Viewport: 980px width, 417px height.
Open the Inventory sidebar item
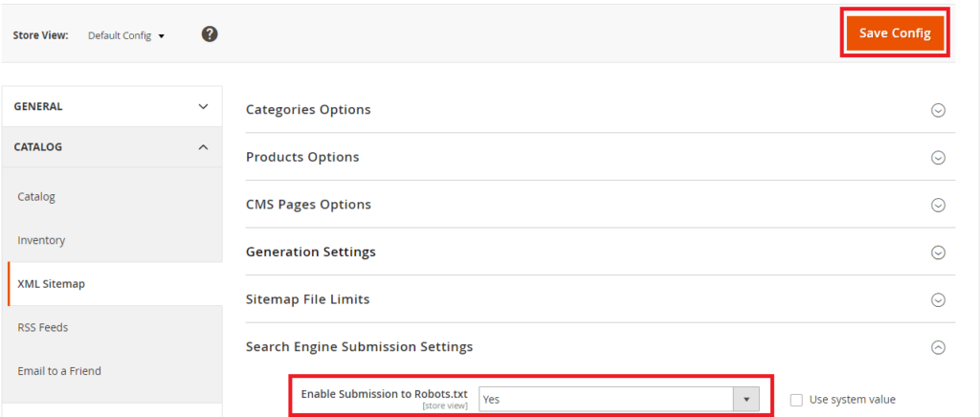coord(41,240)
